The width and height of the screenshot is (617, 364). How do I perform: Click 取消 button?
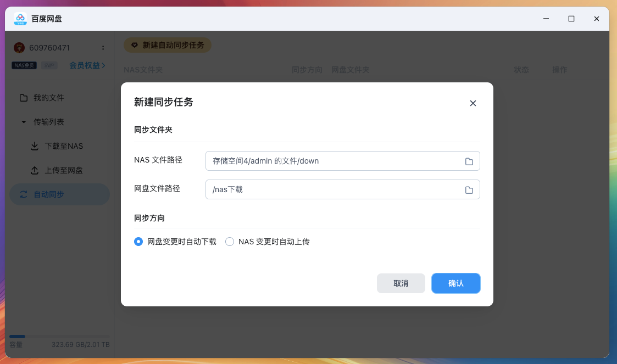pyautogui.click(x=401, y=283)
